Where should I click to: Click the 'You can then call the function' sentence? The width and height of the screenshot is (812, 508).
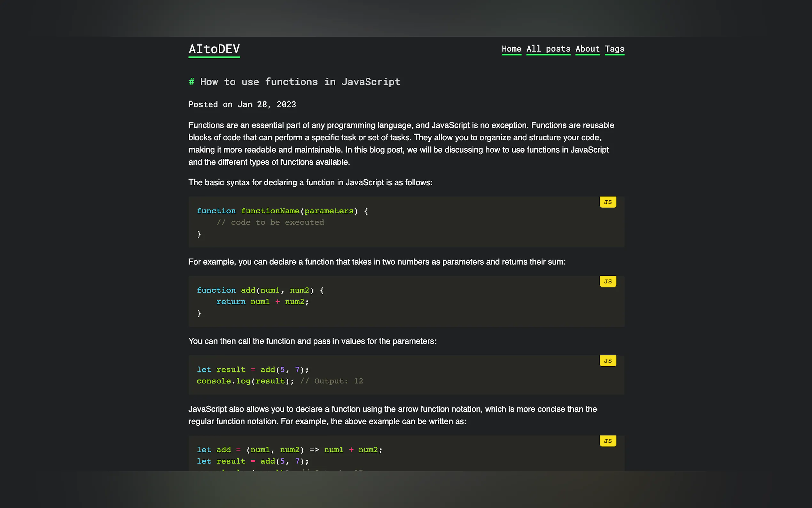coord(312,341)
